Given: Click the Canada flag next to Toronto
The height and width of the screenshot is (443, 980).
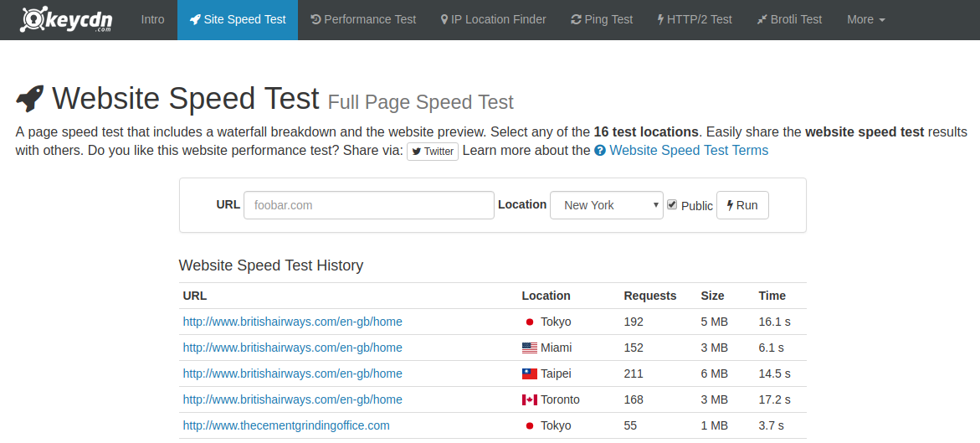Looking at the screenshot, I should pos(529,399).
